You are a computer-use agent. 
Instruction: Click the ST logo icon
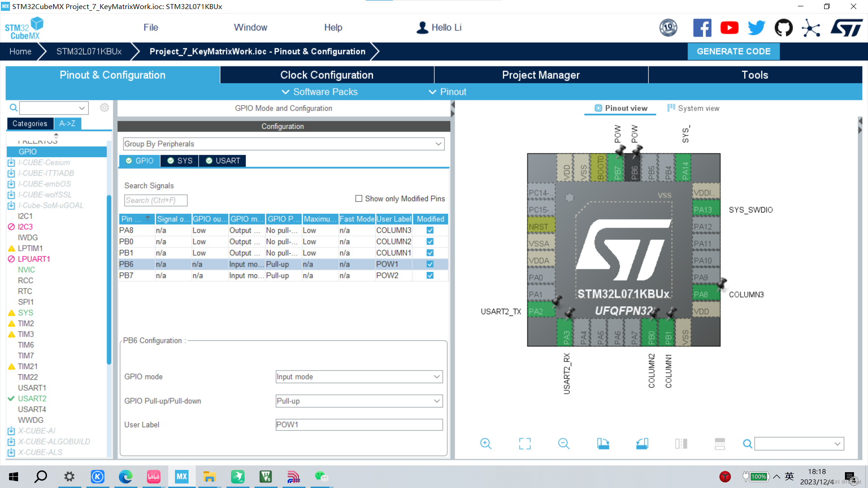point(846,28)
